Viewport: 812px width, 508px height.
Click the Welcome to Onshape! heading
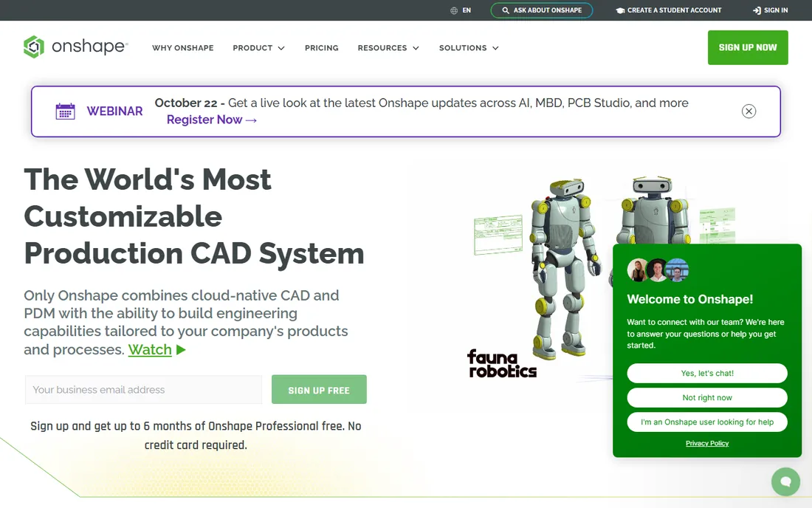(690, 299)
